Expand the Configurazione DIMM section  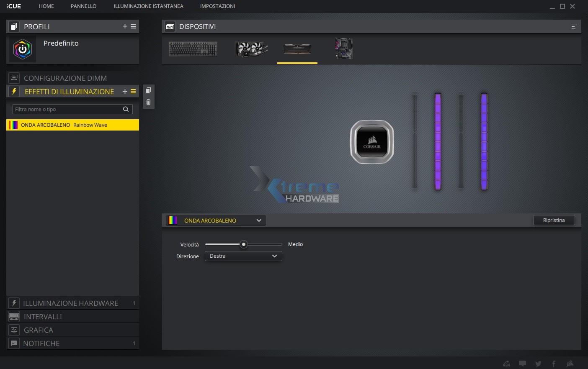(x=65, y=78)
